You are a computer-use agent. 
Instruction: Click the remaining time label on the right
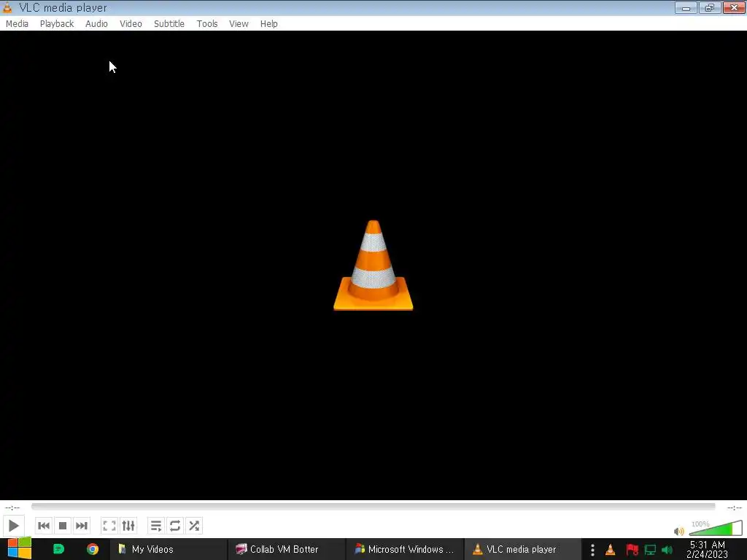tap(734, 507)
